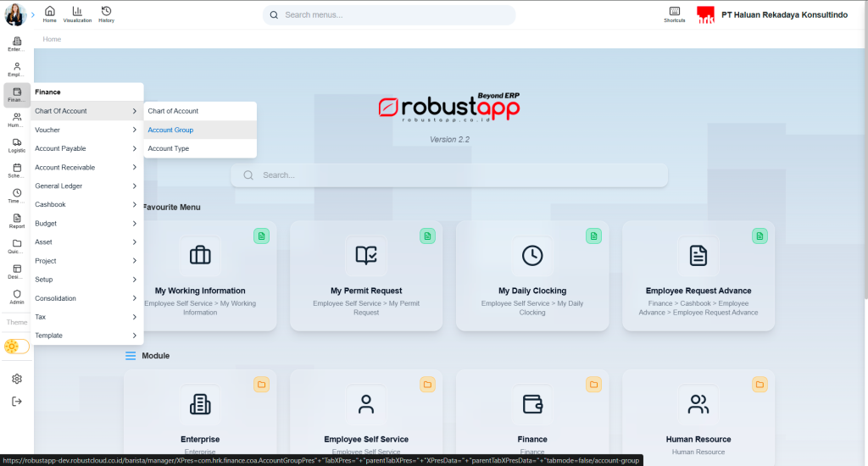Screen dimensions: 868x466
Task: Click the Shortcuts keyboard icon
Action: coord(675,13)
